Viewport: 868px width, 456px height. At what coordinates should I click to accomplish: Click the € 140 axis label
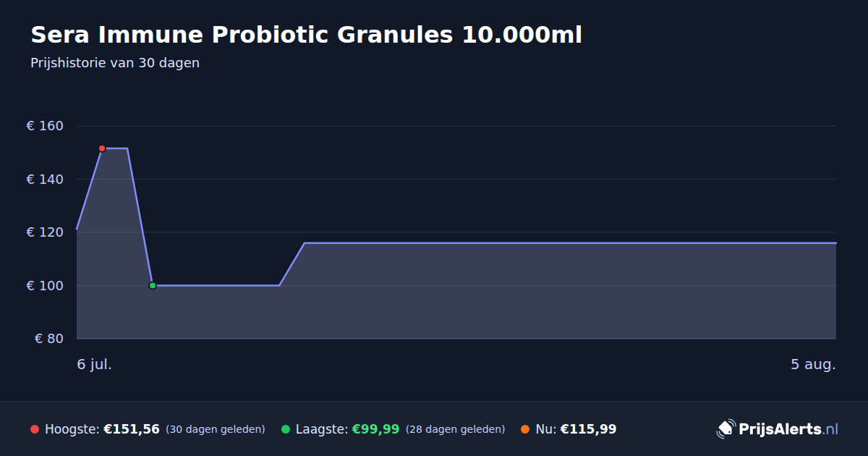pos(45,180)
